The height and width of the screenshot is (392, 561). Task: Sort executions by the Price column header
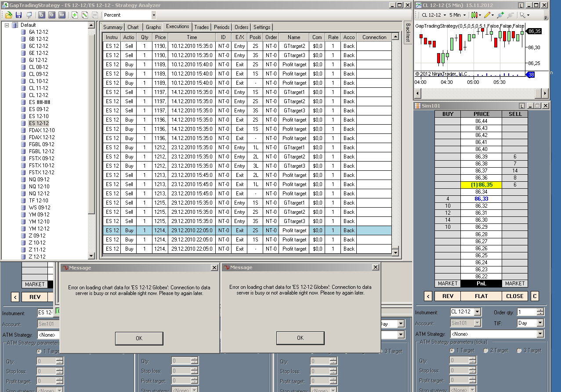tap(160, 37)
